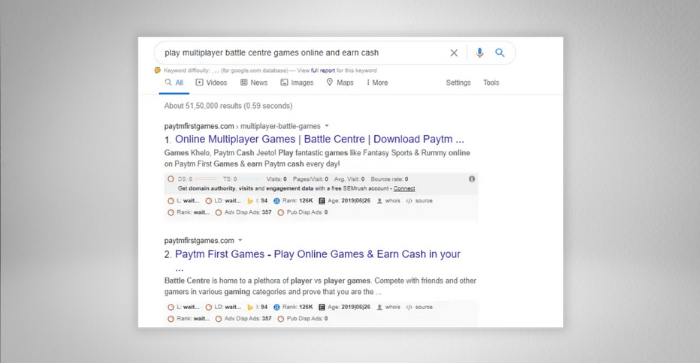Image resolution: width=700 pixels, height=363 pixels.
Task: Expand options arrow next to paytmfirstgames.com URL
Action: 240,240
